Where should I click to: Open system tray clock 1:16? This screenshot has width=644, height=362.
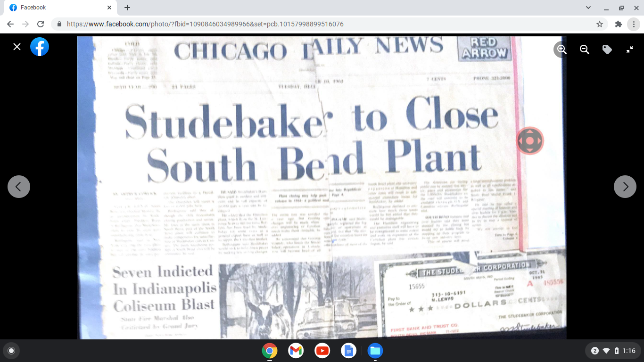coord(629,351)
